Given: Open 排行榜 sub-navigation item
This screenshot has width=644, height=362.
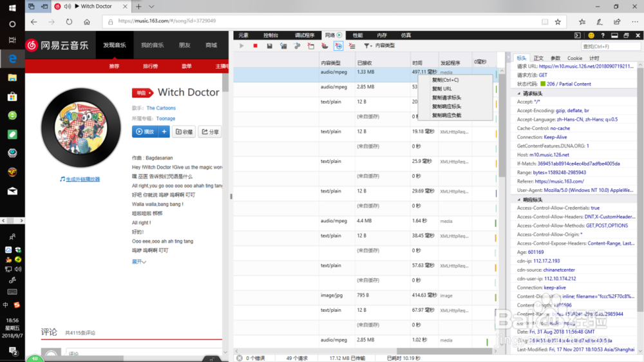Looking at the screenshot, I should (150, 66).
